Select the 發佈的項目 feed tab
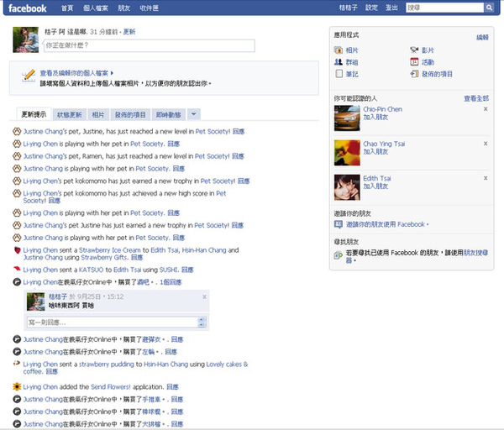 (x=130, y=115)
